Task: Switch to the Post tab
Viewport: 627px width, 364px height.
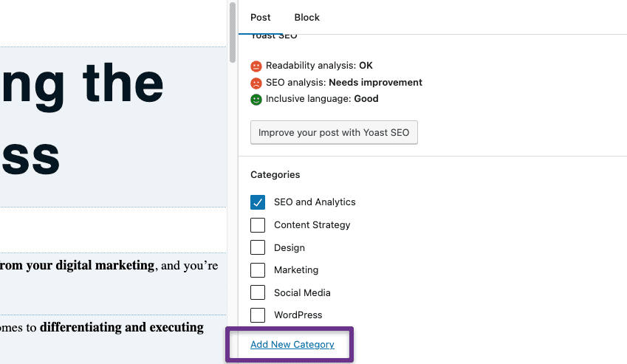Action: coord(260,17)
